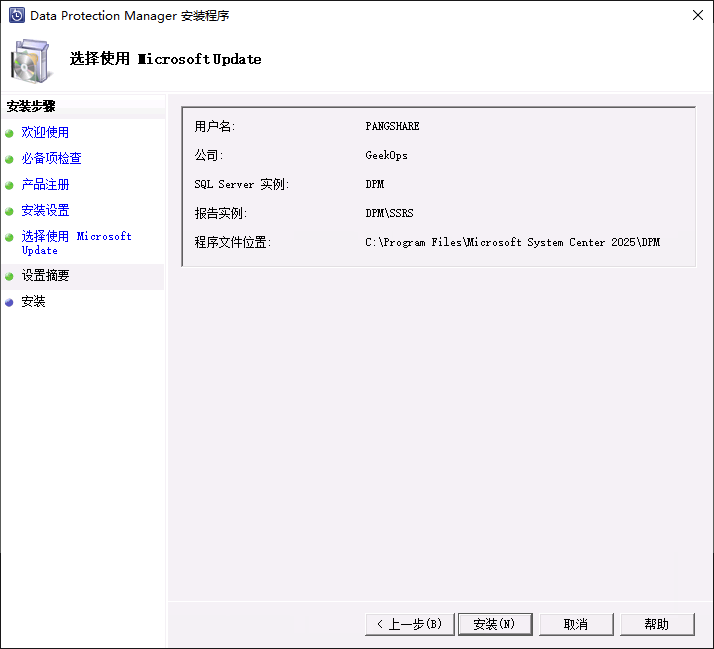Open 选择使用 Microsoft Update step link
The image size is (714, 649).
point(76,243)
